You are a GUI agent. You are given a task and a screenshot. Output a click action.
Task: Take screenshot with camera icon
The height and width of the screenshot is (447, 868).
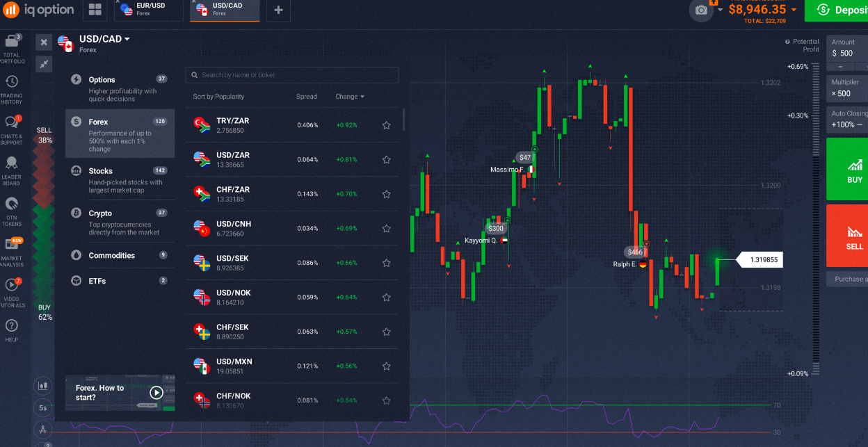click(x=701, y=10)
